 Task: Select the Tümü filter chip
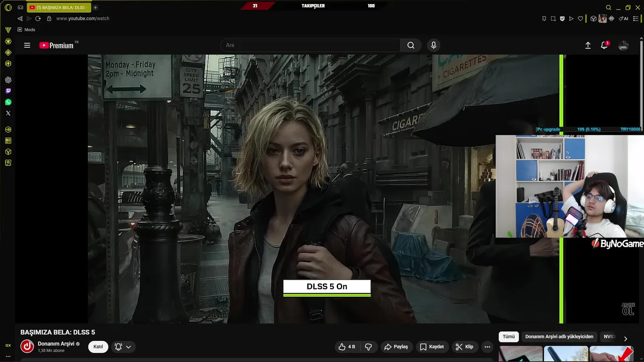click(509, 337)
